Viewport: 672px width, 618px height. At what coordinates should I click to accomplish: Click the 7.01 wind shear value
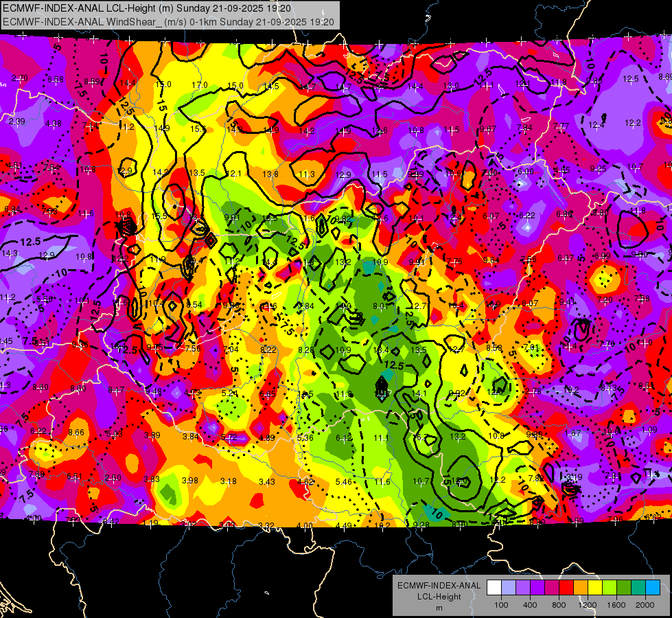point(531,347)
